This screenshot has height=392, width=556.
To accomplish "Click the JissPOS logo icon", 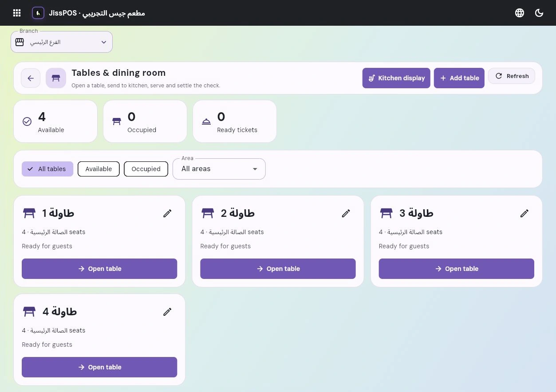I will [38, 13].
